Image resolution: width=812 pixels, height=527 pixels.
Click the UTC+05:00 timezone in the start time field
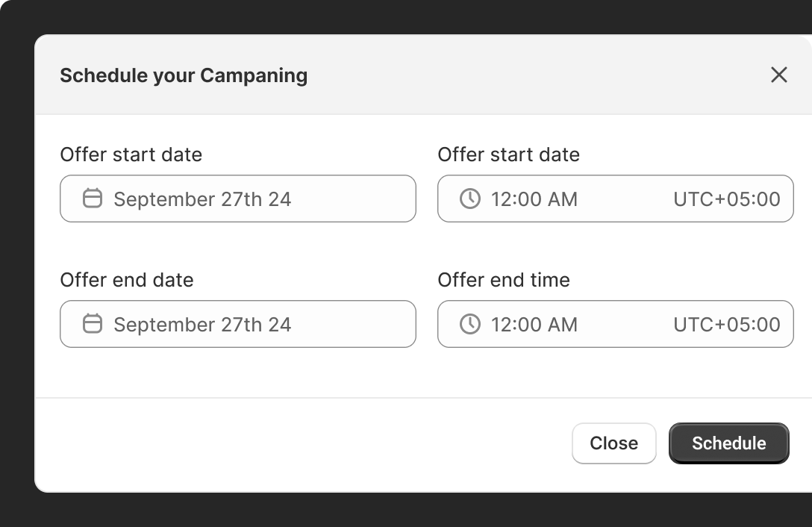(727, 199)
